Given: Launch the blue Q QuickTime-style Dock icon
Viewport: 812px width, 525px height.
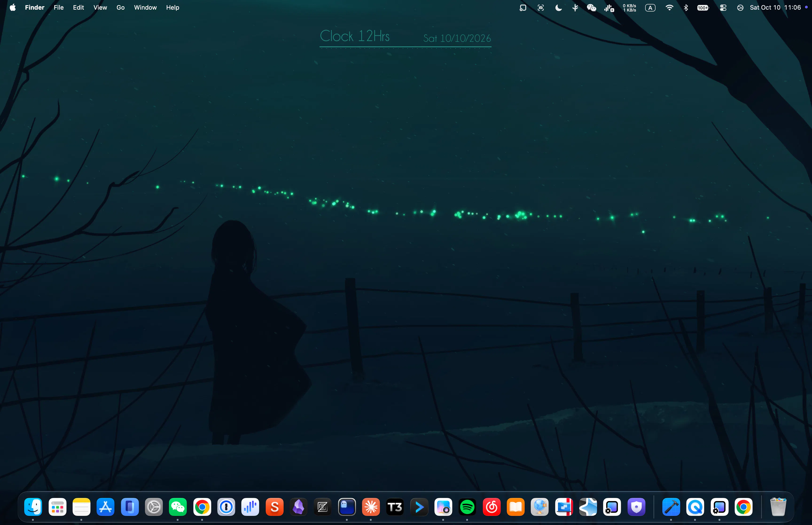Looking at the screenshot, I should [x=695, y=507].
